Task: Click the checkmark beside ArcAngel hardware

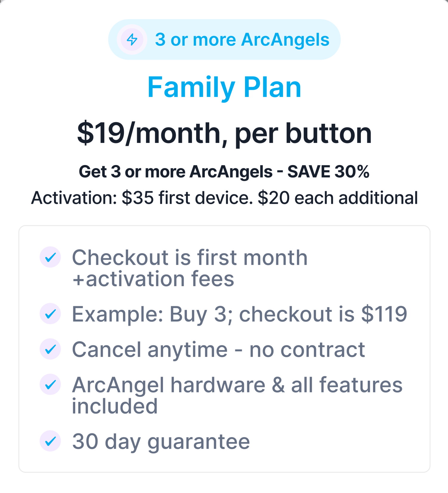Action: tap(50, 384)
